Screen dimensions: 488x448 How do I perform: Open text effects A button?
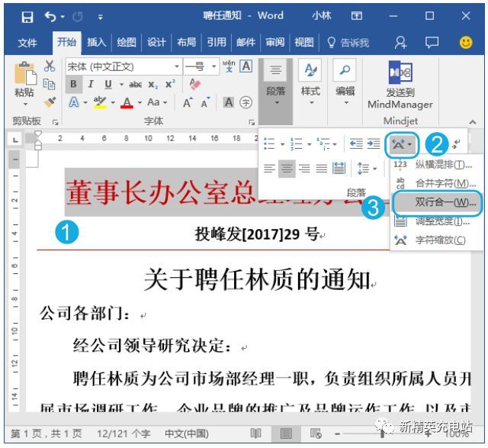74,102
